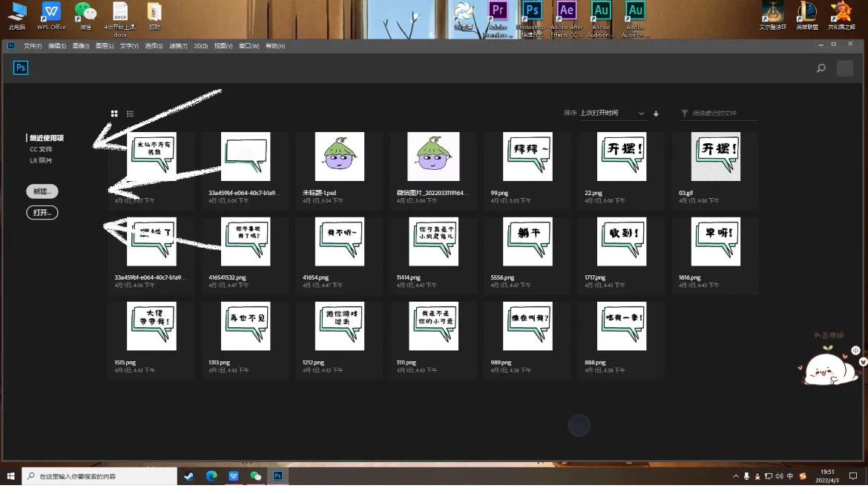868x494 pixels.
Task: Select CC 文件 in the sidebar
Action: tap(41, 149)
